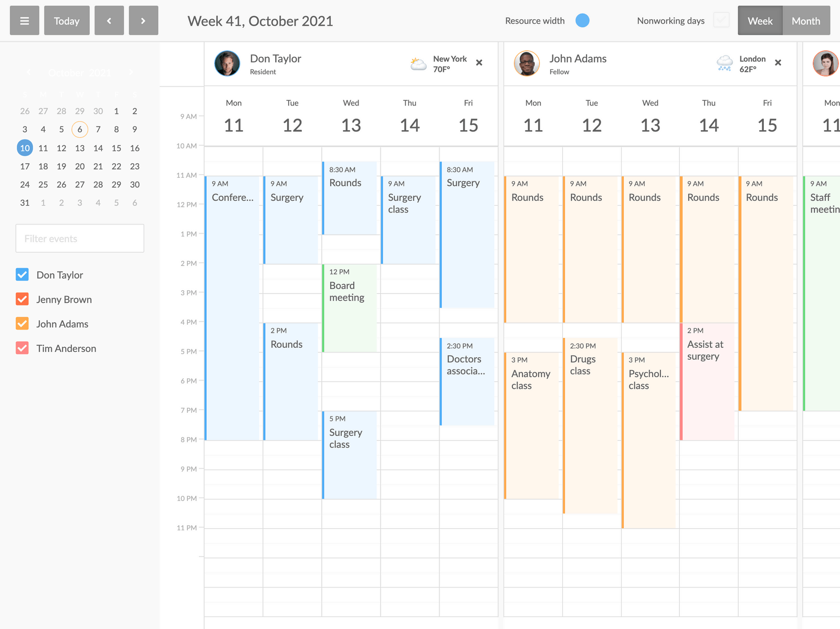The height and width of the screenshot is (629, 840).
Task: Go to next month in mini calendar
Action: (131, 72)
